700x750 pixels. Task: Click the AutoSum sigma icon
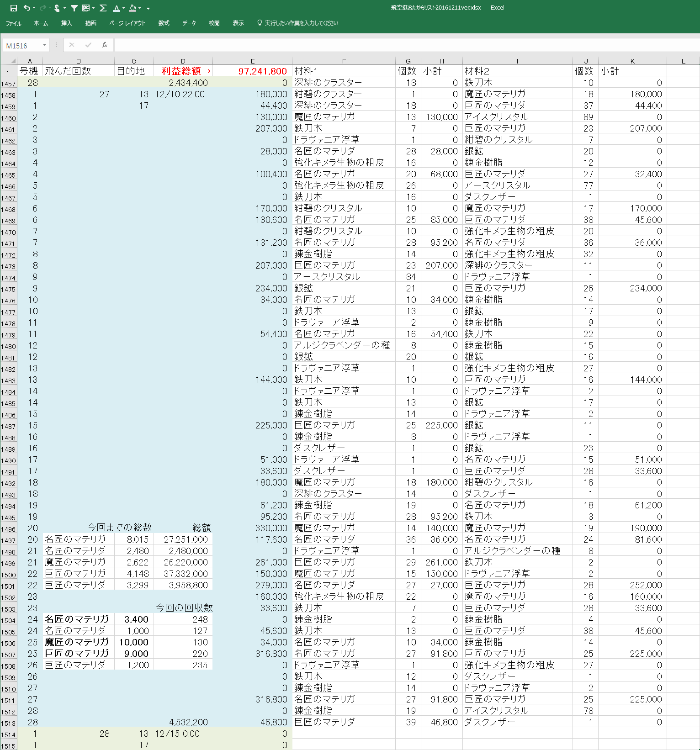pos(103,8)
